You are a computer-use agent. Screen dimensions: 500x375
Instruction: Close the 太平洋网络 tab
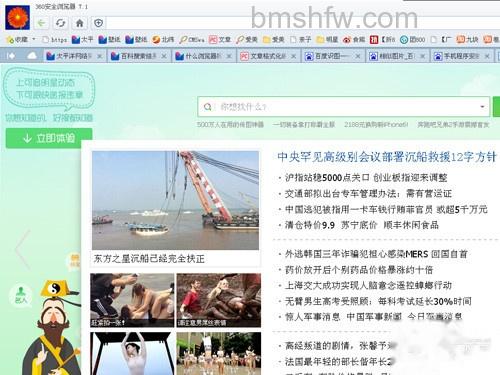(99, 56)
